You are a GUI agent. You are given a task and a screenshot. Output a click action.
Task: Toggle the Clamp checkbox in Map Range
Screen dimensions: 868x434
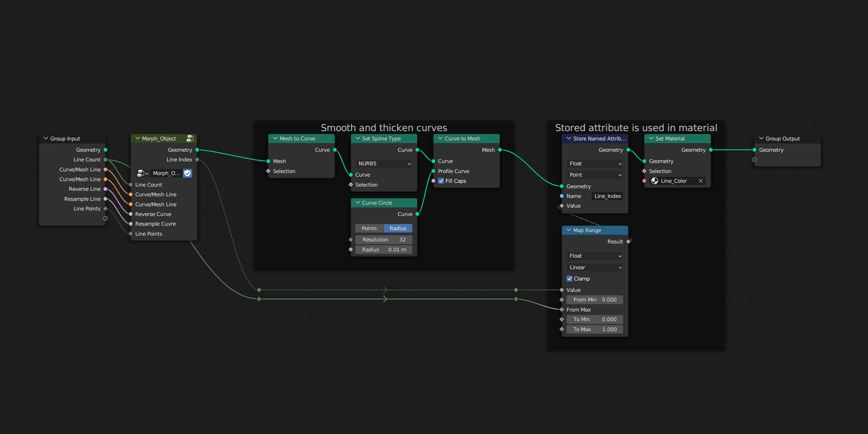570,279
